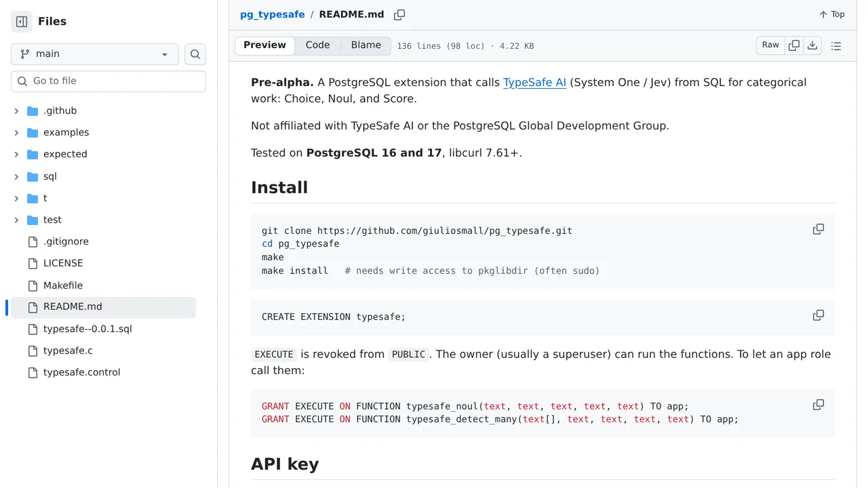Select Makefile in the file tree

point(63,285)
